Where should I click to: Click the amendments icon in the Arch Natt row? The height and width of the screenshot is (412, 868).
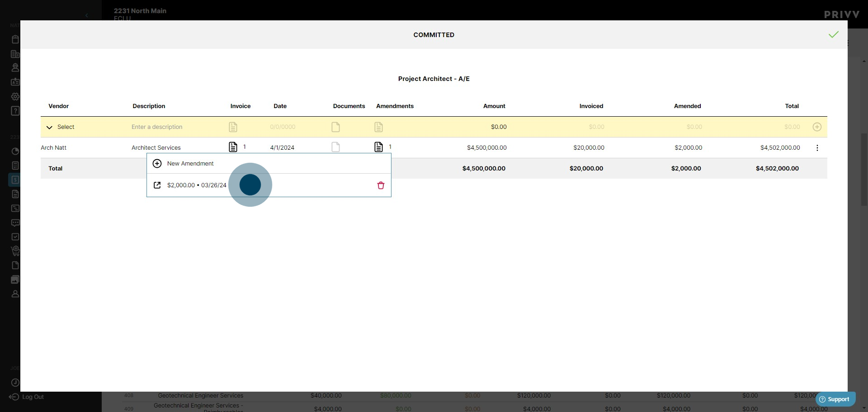pyautogui.click(x=378, y=147)
